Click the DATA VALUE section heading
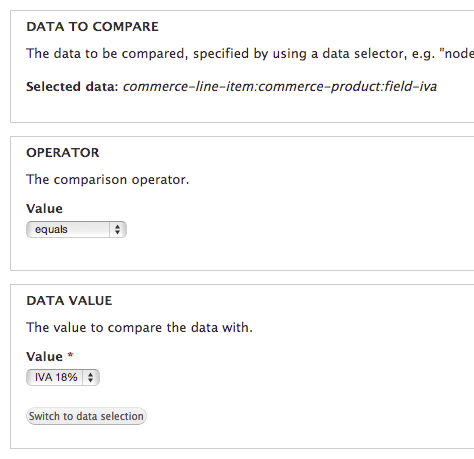 pyautogui.click(x=69, y=301)
